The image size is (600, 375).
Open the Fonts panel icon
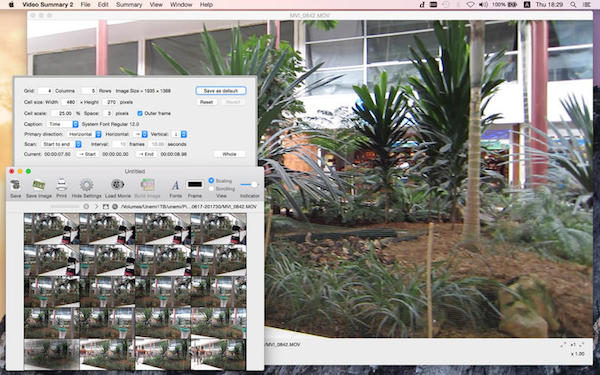click(x=175, y=185)
